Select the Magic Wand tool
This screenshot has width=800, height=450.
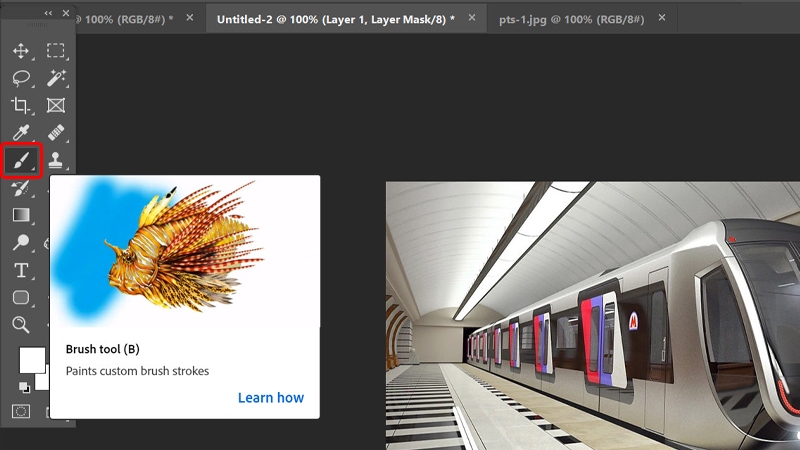[x=56, y=78]
